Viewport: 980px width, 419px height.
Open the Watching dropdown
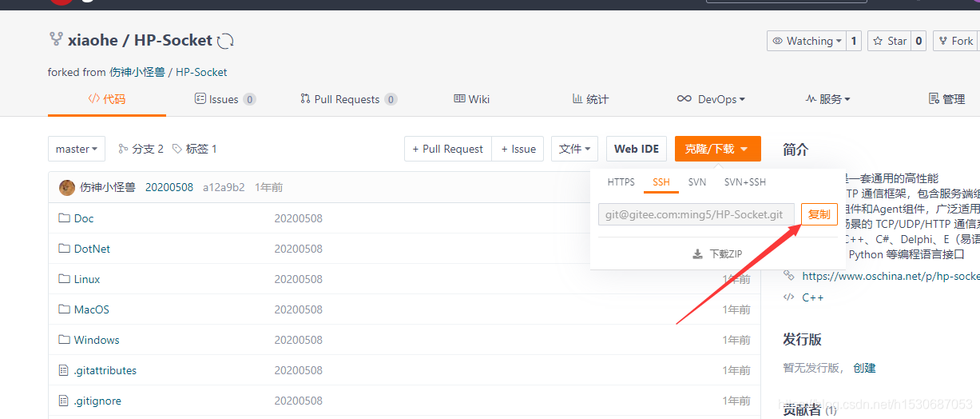tap(807, 41)
